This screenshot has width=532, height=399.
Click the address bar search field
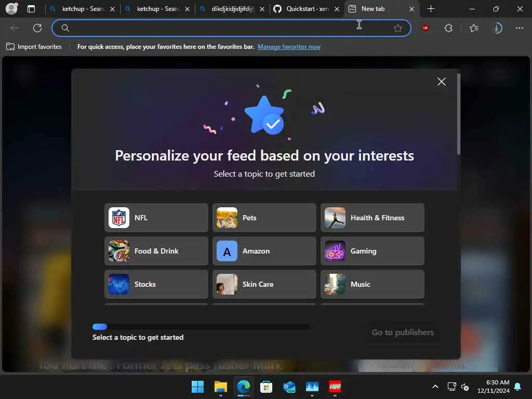[x=231, y=28]
